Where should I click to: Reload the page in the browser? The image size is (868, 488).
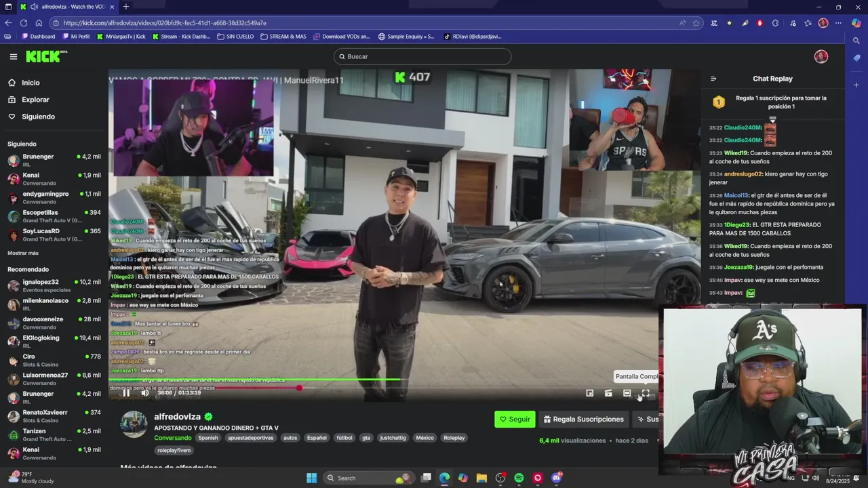click(24, 23)
